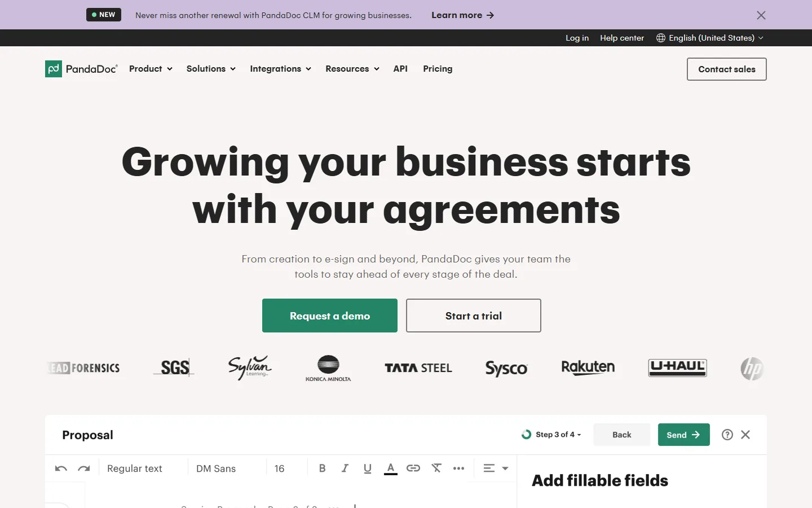Viewport: 812px width, 508px height.
Task: Click the Start a trial button
Action: click(x=474, y=316)
